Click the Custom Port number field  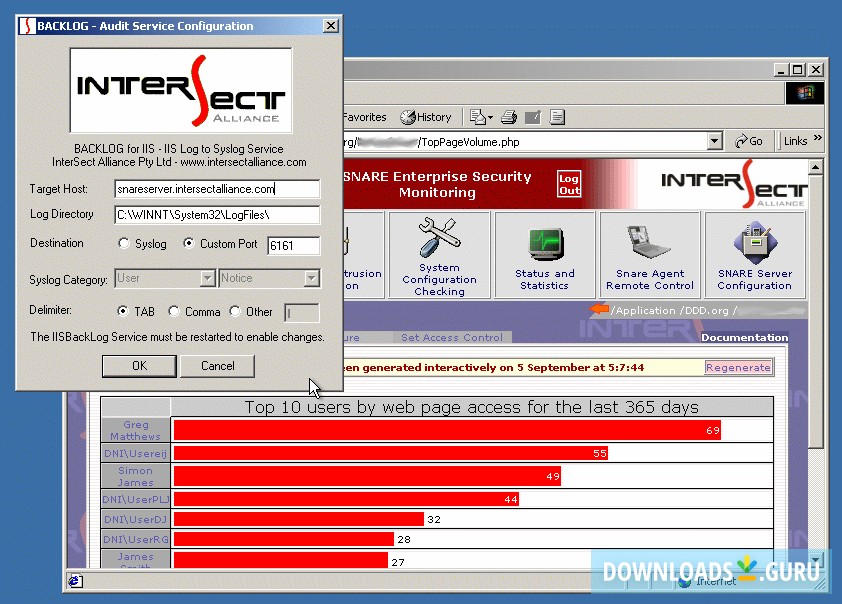(293, 245)
